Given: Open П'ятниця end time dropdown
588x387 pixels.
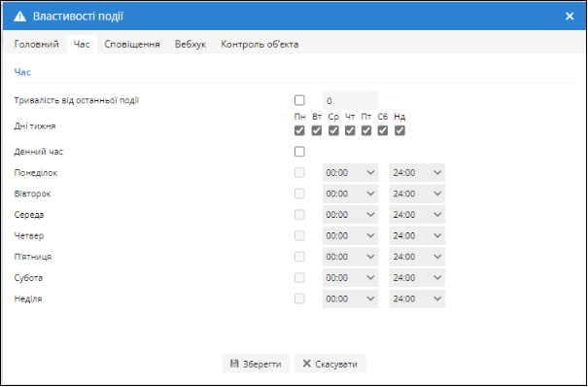Looking at the screenshot, I should point(417,257).
